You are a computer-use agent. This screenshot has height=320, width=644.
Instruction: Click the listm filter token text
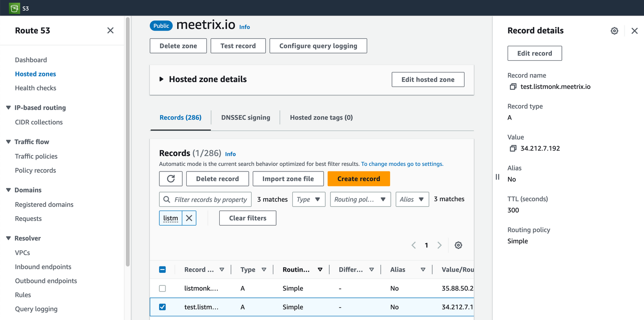click(x=171, y=218)
